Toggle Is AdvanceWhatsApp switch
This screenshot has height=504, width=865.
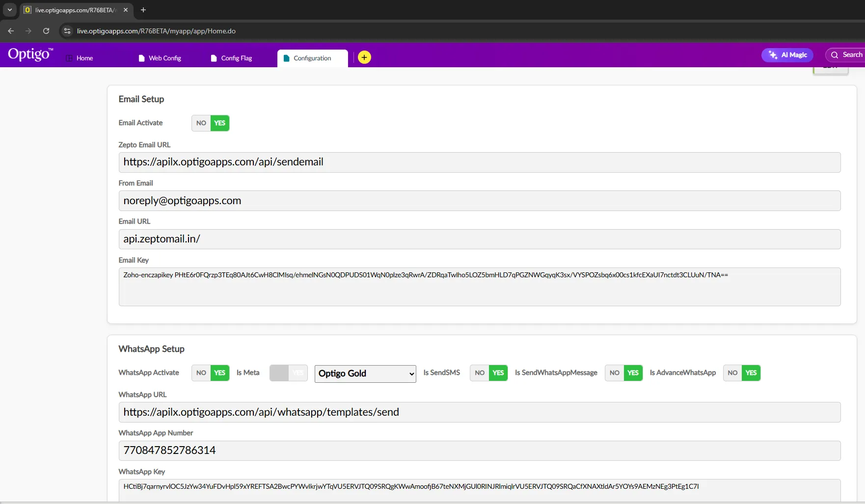[x=741, y=373]
